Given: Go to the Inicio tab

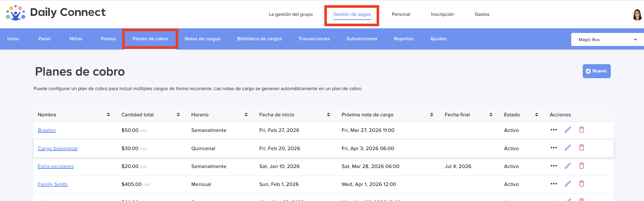Looking at the screenshot, I should pos(13,39).
